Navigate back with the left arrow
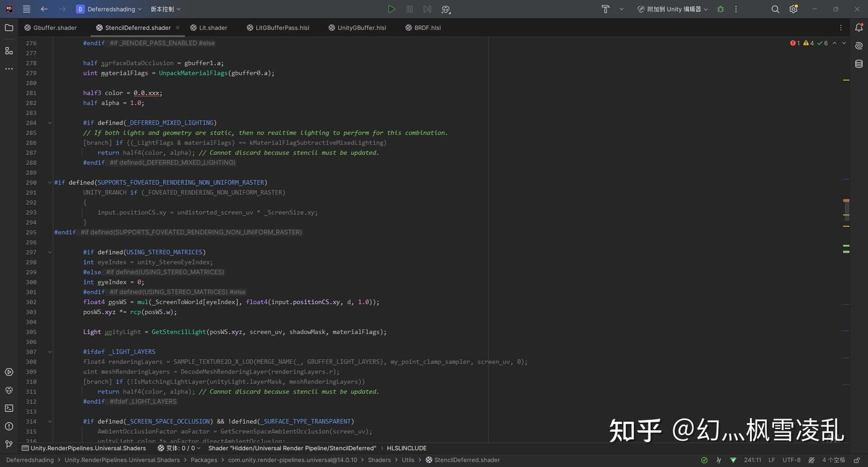Image resolution: width=868 pixels, height=467 pixels. coord(44,9)
